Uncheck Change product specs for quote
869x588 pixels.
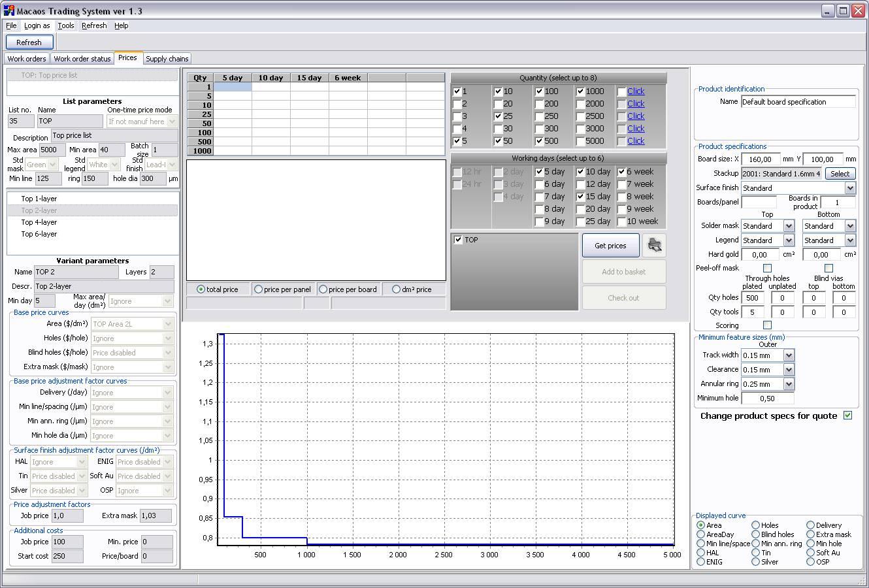point(847,416)
